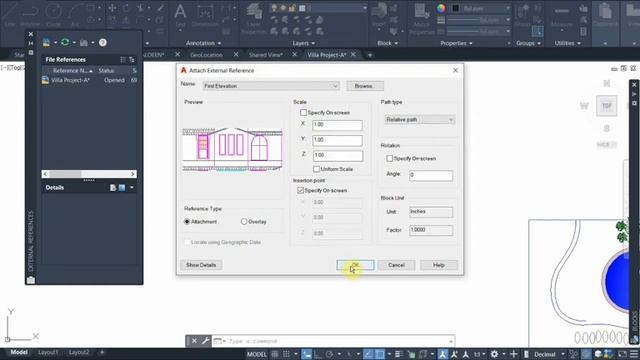
Task: Switch File References to list view
Action: pos(123,60)
